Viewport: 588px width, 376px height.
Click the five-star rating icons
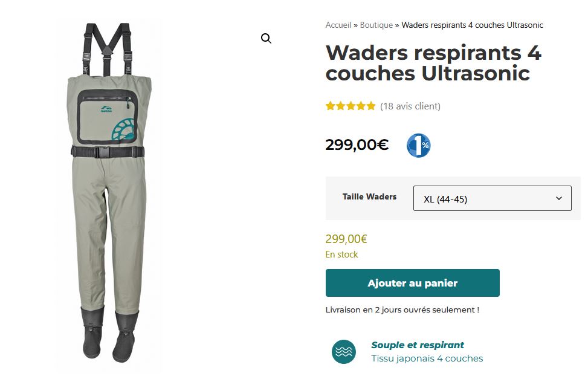coord(351,106)
